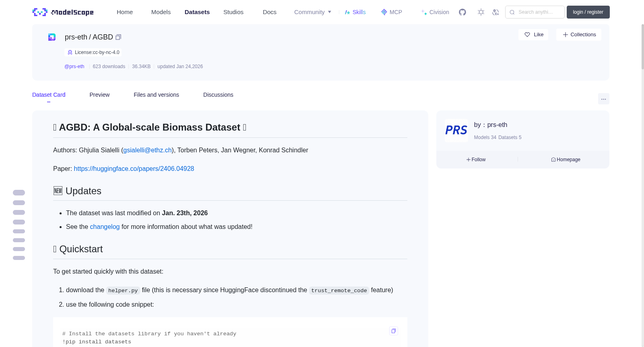
Task: Copy the prs-eth / AGBD dataset name
Action: pyautogui.click(x=118, y=37)
